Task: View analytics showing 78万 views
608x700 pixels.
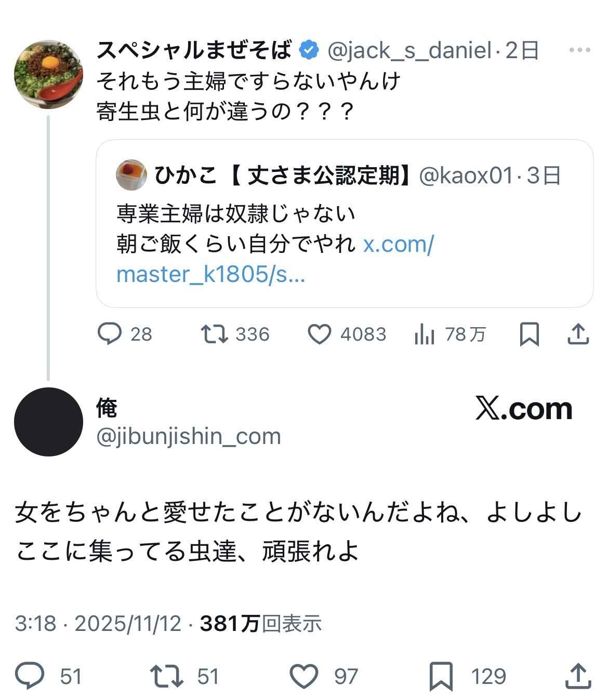Action: coord(425,334)
